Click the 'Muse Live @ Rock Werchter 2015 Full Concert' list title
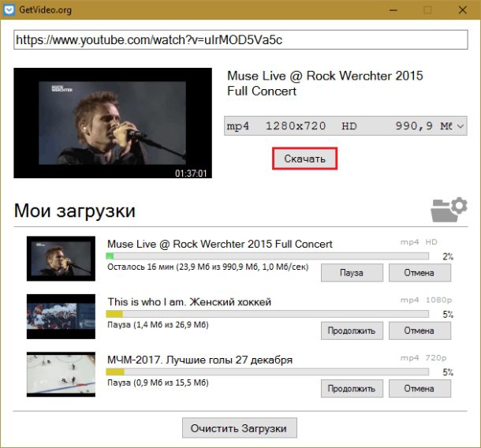 pos(220,245)
